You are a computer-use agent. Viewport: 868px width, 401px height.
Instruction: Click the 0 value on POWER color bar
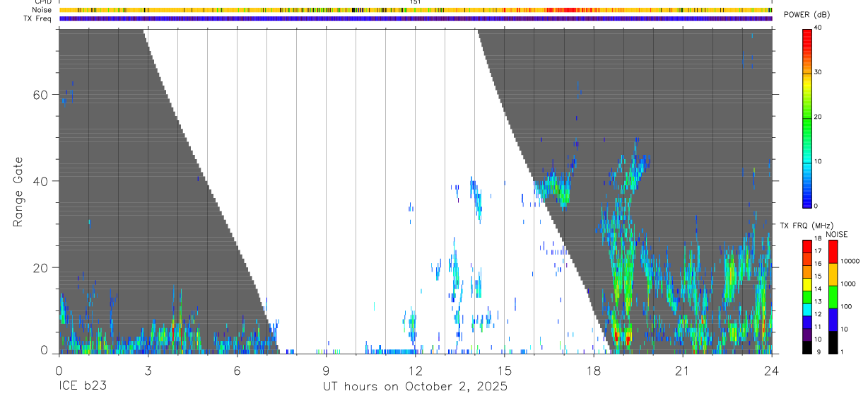tap(816, 207)
